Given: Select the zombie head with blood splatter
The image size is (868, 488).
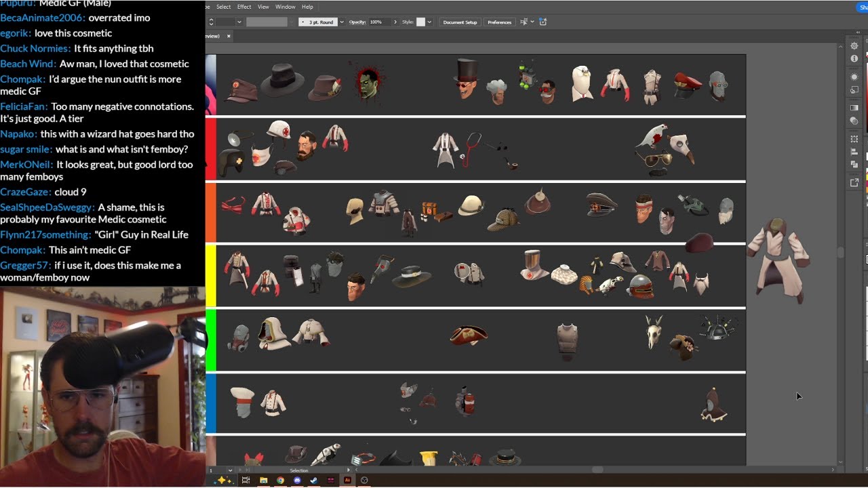Looking at the screenshot, I should [368, 82].
